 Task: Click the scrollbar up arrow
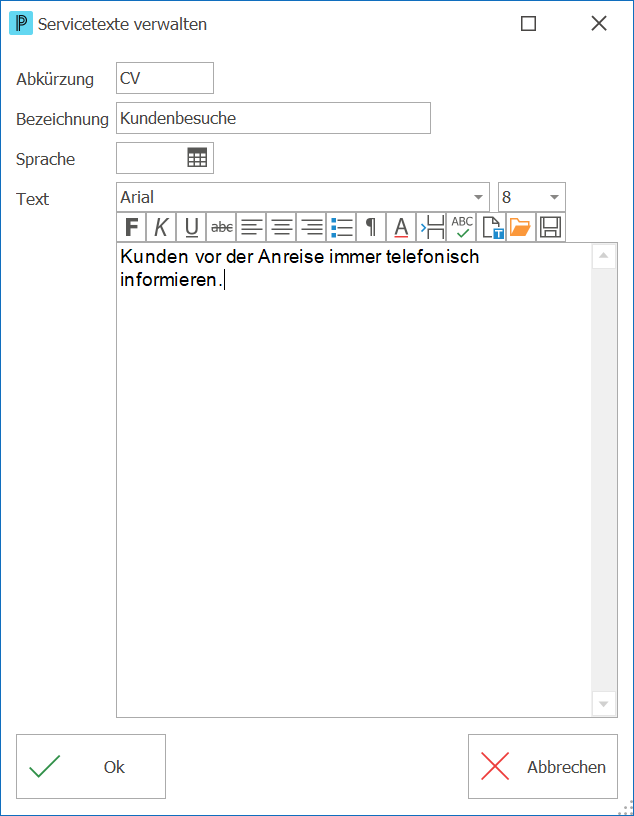(x=604, y=256)
